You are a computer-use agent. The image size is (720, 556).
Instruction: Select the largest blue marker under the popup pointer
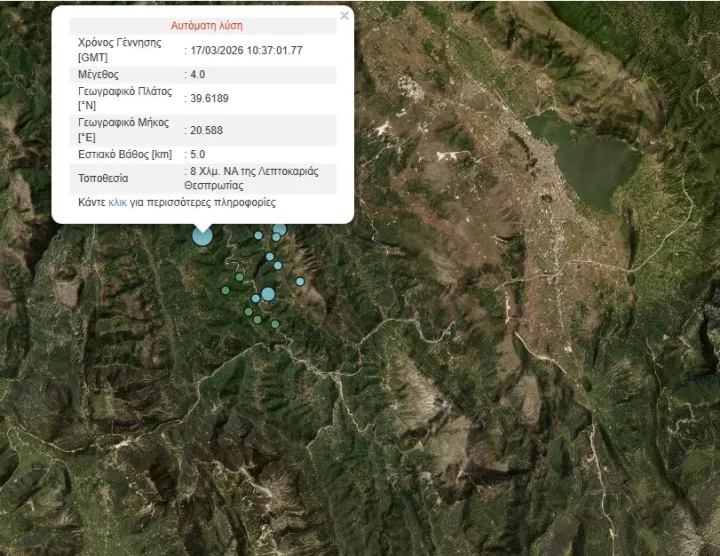pyautogui.click(x=202, y=236)
